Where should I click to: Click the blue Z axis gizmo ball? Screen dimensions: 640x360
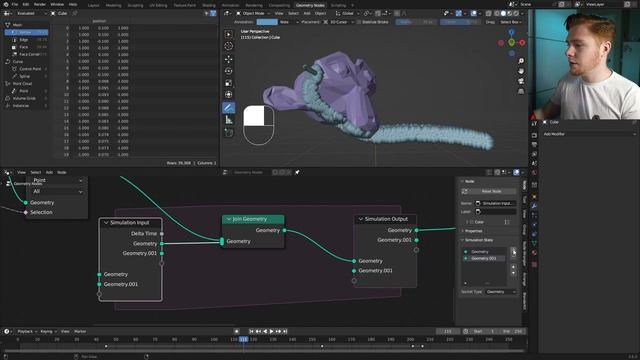tap(511, 32)
